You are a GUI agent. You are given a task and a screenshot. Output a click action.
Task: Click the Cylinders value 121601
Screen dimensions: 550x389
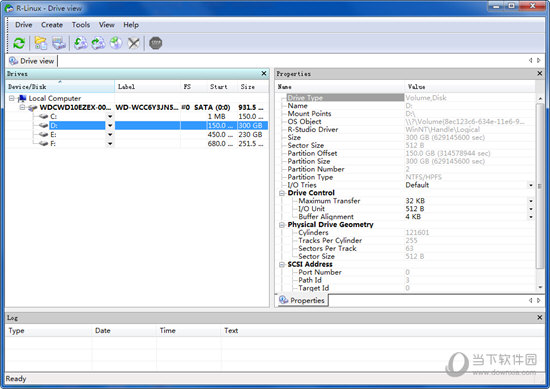(417, 233)
